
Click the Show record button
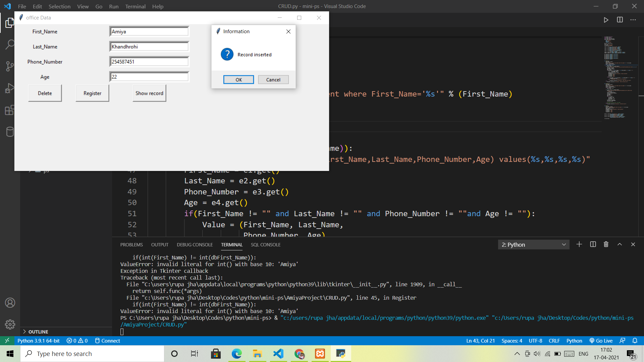coord(149,93)
